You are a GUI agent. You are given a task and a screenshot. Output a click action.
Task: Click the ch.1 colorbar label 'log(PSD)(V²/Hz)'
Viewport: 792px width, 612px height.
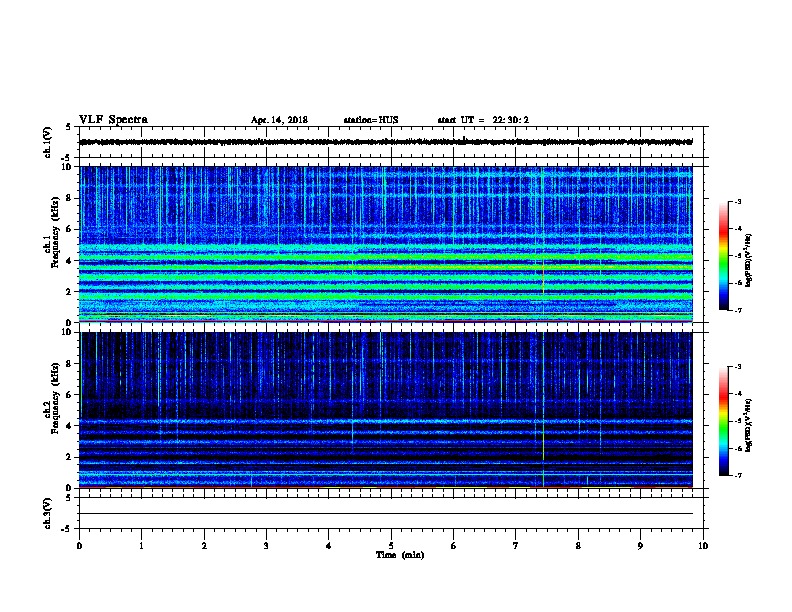pyautogui.click(x=748, y=261)
